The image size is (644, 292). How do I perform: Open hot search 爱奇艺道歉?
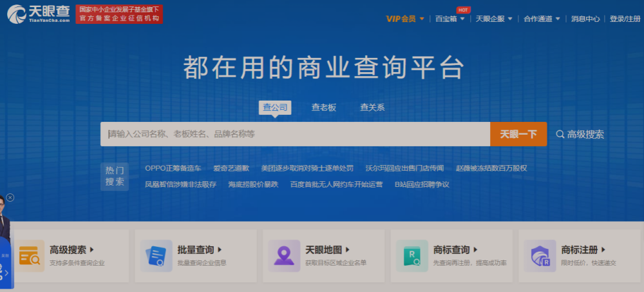[231, 168]
